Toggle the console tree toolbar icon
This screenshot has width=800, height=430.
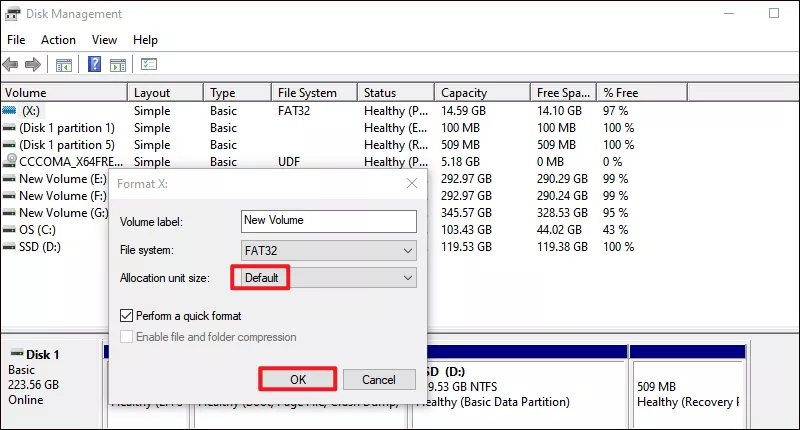click(x=64, y=65)
